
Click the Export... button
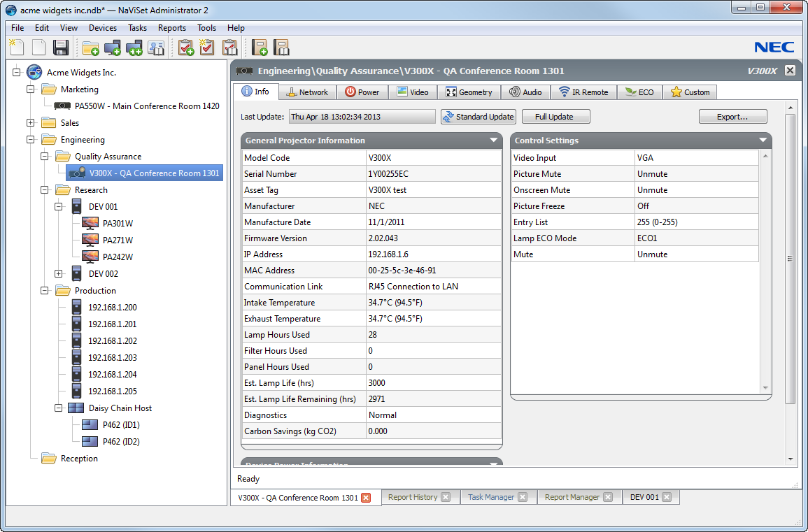tap(732, 117)
